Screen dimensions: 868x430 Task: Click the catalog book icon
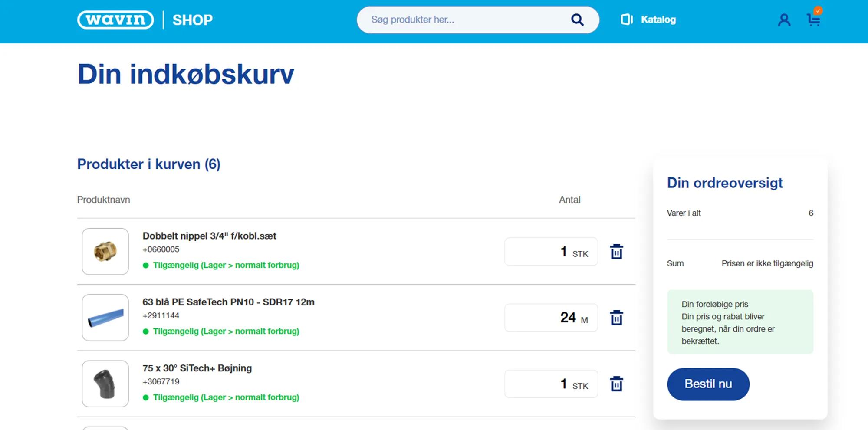626,20
